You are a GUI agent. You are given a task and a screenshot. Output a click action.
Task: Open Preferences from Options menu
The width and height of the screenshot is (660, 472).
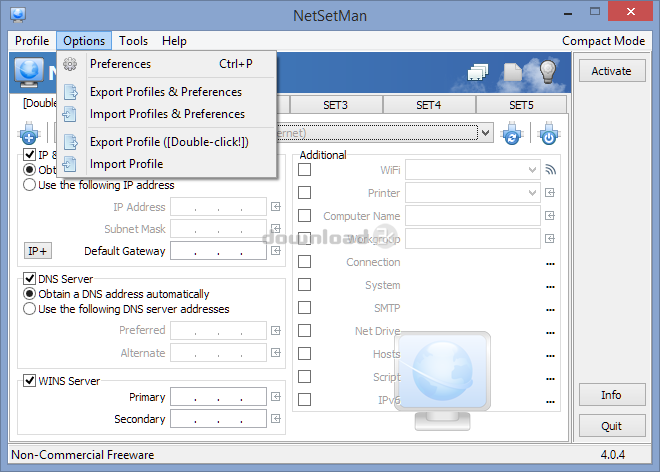pos(166,64)
